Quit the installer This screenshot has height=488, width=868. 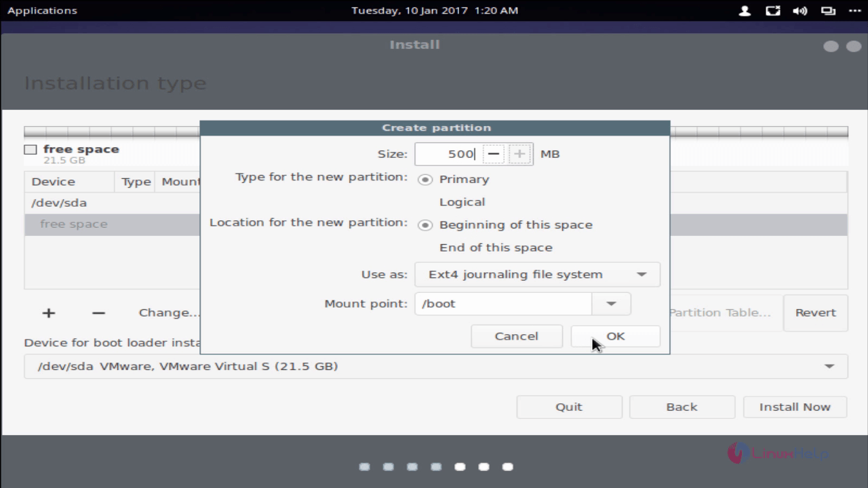coord(569,407)
